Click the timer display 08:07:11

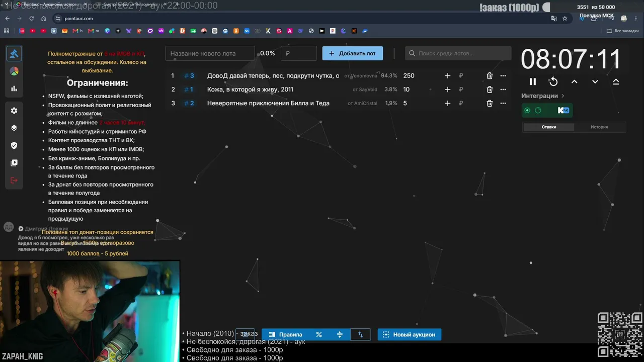(x=571, y=59)
